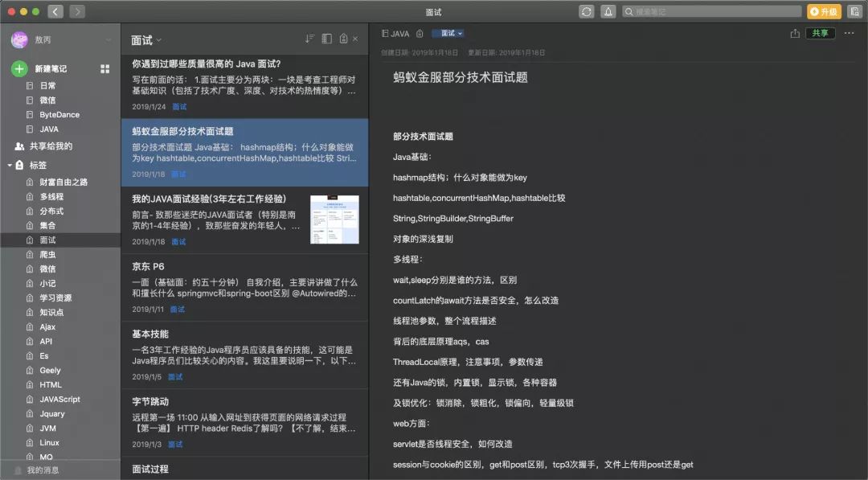Image resolution: width=868 pixels, height=480 pixels.
Task: Open the window layout icon at top right
Action: tap(854, 11)
